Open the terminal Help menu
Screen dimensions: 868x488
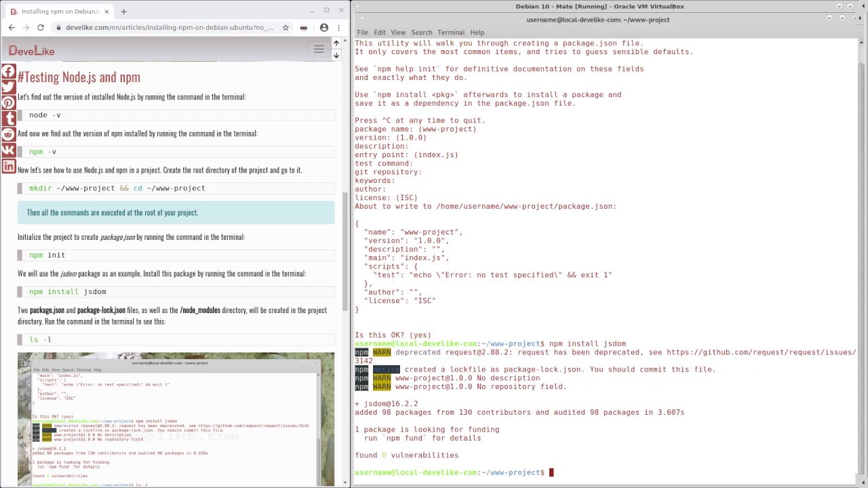[477, 33]
